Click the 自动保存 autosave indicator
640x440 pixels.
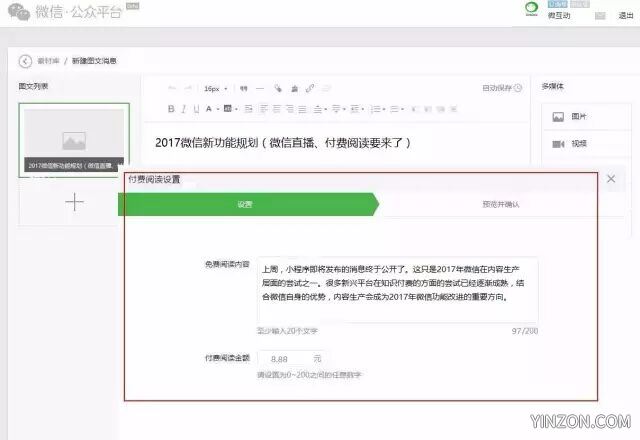click(x=502, y=88)
